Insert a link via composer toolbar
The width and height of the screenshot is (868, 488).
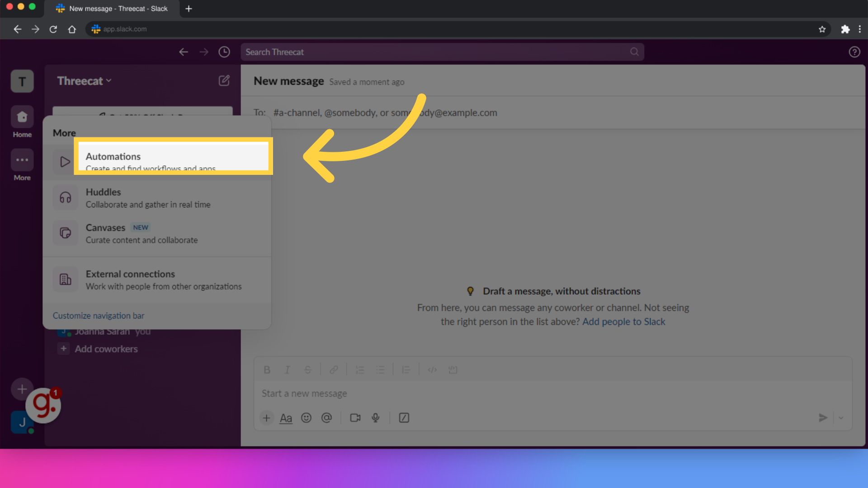coord(334,370)
